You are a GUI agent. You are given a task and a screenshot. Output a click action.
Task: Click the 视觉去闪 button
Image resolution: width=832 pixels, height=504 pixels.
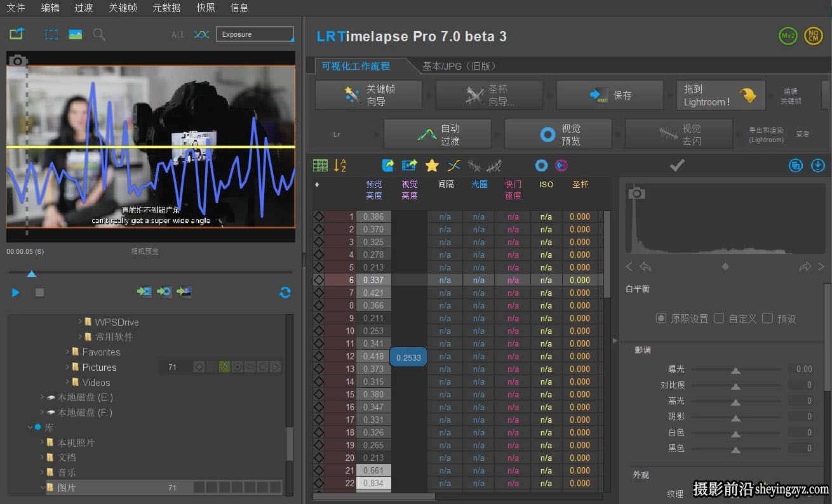point(679,135)
